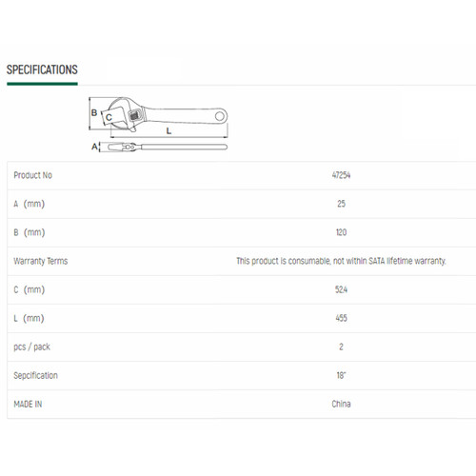Click the C jaw opening label
Screen dimensions: 476x476
pyautogui.click(x=109, y=117)
